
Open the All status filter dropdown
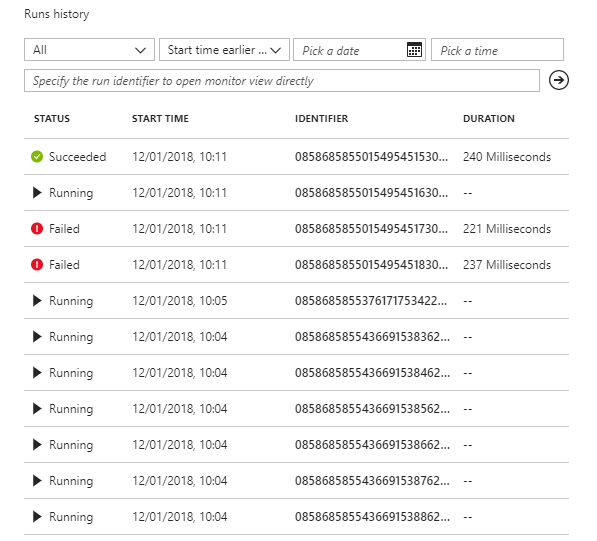pyautogui.click(x=89, y=49)
